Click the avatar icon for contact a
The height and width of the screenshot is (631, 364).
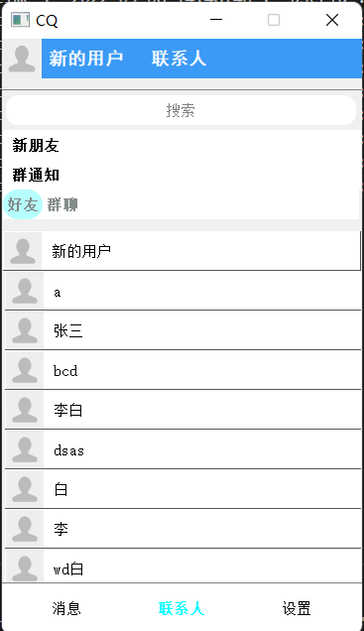click(25, 290)
